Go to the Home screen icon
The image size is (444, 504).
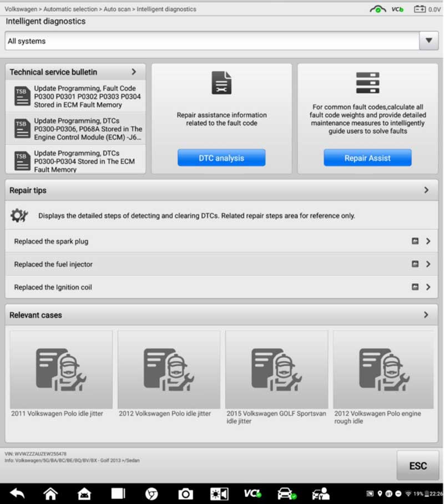tap(51, 493)
